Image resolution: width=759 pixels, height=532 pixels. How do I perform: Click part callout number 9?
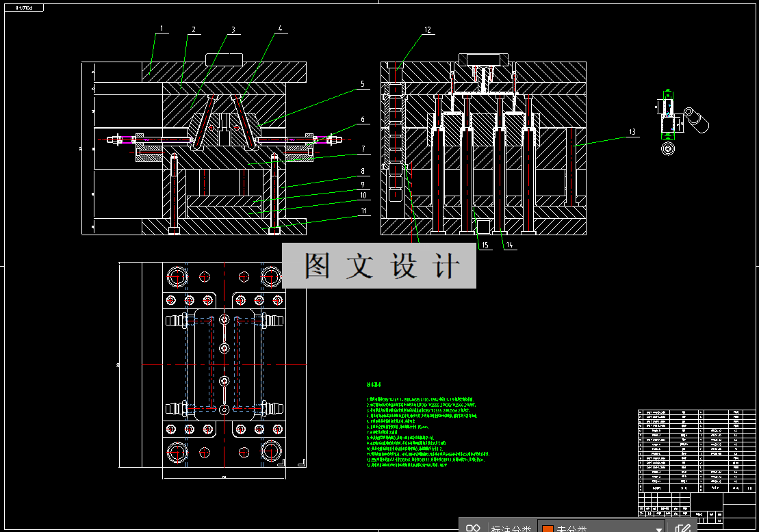tap(363, 185)
